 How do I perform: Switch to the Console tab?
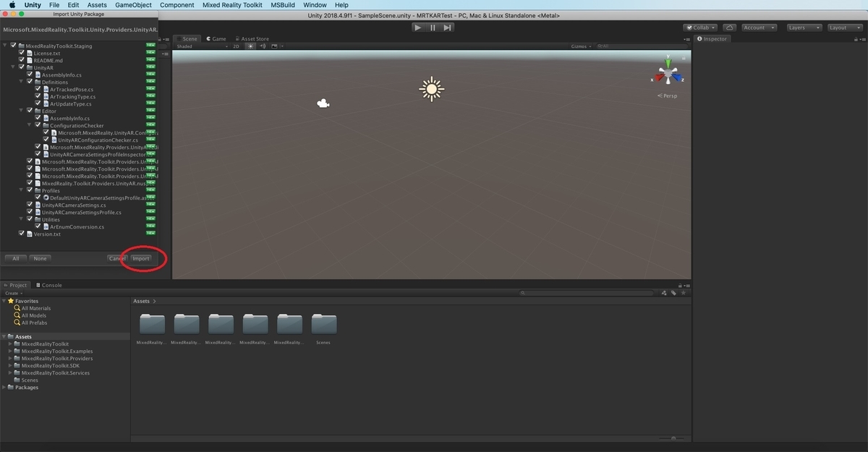pyautogui.click(x=48, y=285)
